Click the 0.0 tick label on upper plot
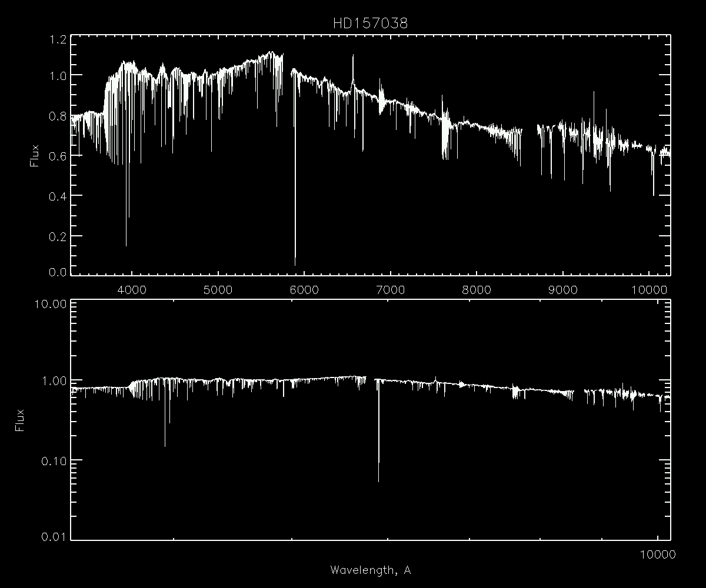706x588 pixels. pos(56,272)
